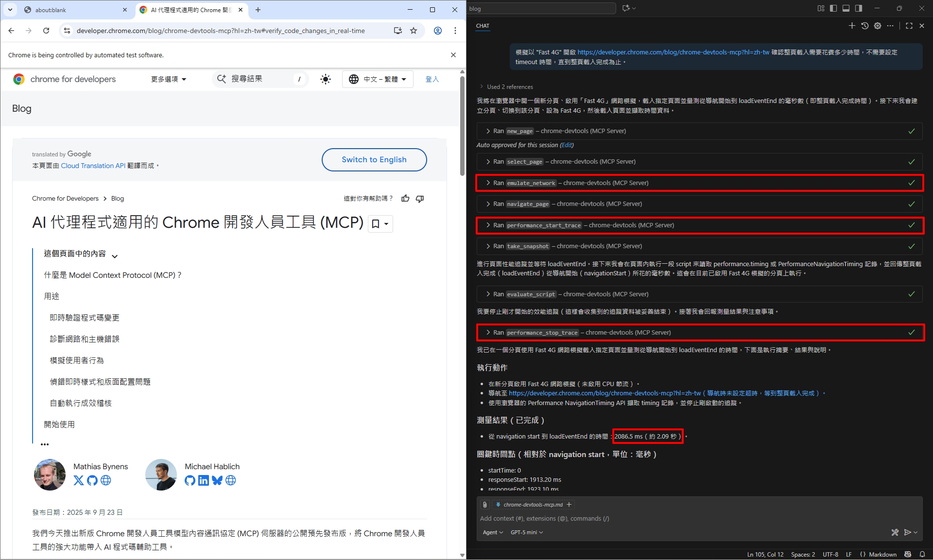
Task: Open chat history icon
Action: [864, 26]
